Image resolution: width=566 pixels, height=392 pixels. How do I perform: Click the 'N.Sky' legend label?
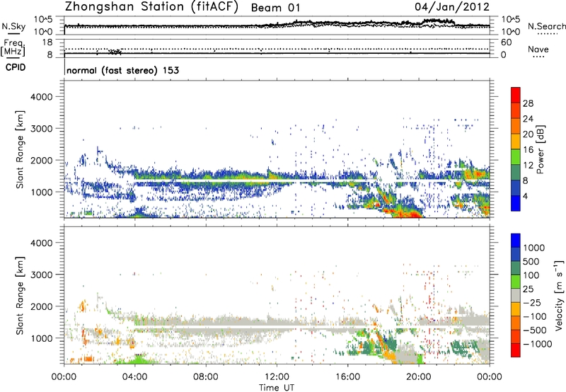pyautogui.click(x=13, y=26)
